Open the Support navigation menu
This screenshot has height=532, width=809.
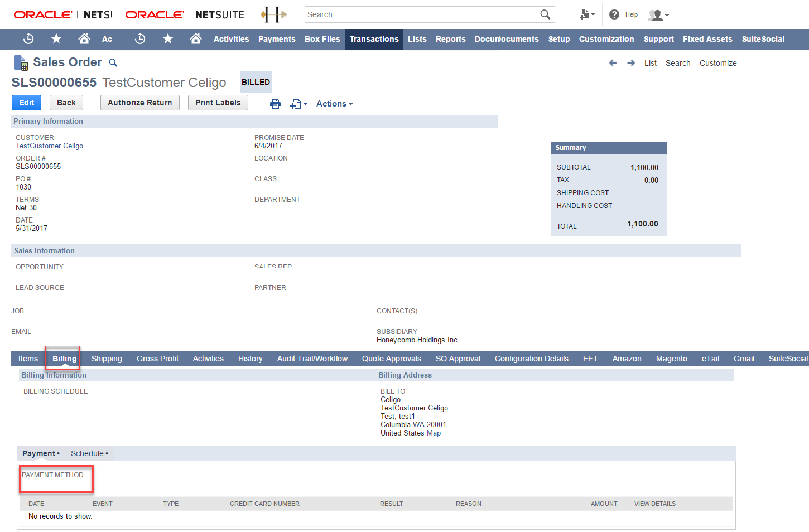(x=659, y=39)
